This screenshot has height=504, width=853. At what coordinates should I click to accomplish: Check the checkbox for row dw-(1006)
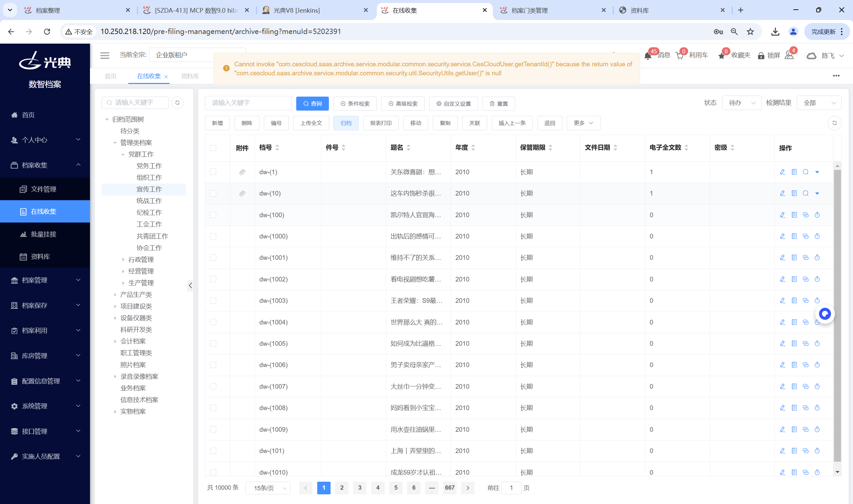(213, 365)
